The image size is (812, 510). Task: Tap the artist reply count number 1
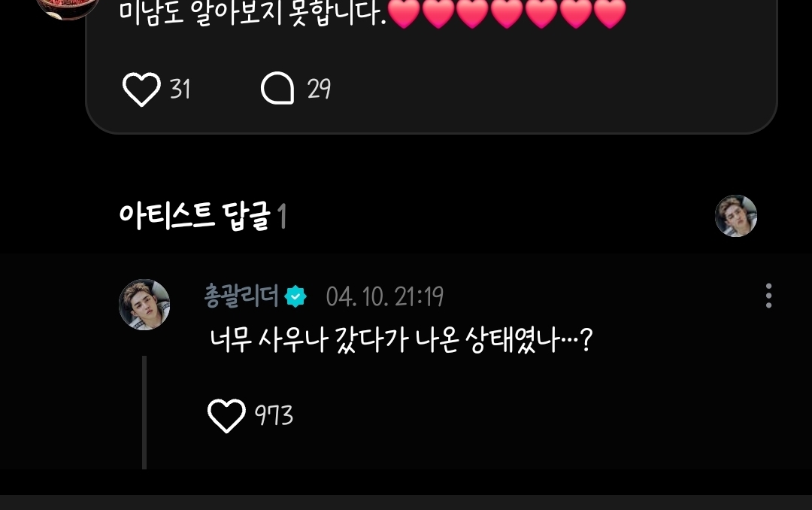282,216
